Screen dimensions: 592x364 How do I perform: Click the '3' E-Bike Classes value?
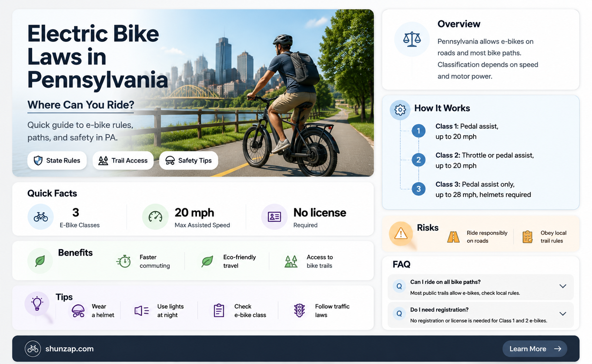click(x=76, y=213)
